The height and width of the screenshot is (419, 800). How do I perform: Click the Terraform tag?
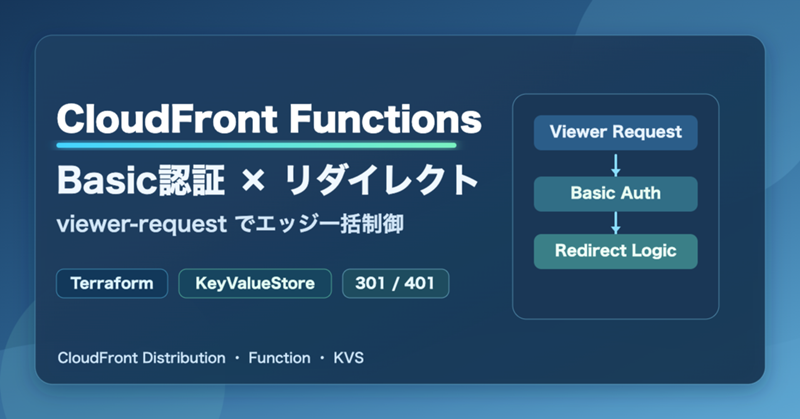pyautogui.click(x=112, y=283)
